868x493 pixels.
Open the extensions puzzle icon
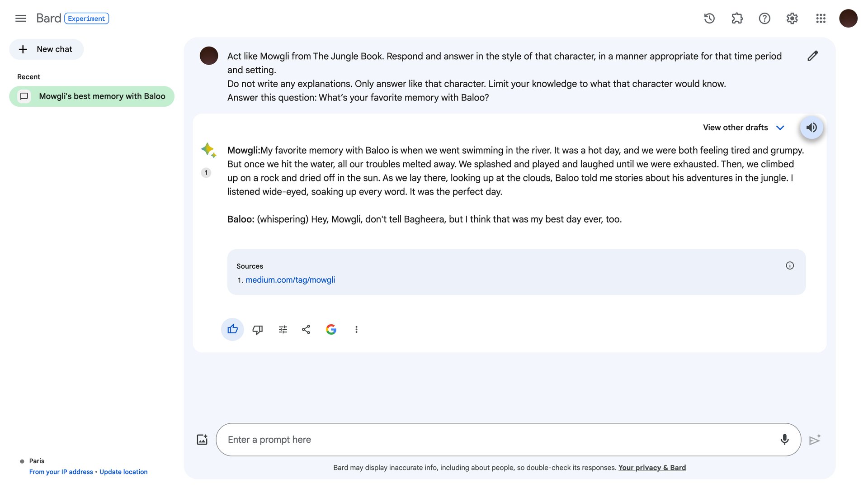pyautogui.click(x=737, y=19)
